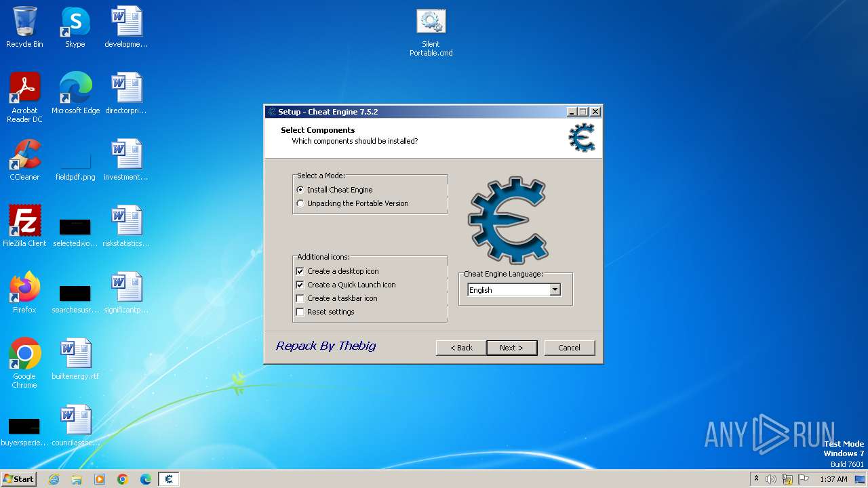Open Internet Explorer in the taskbar
868x488 pixels.
coord(54,479)
